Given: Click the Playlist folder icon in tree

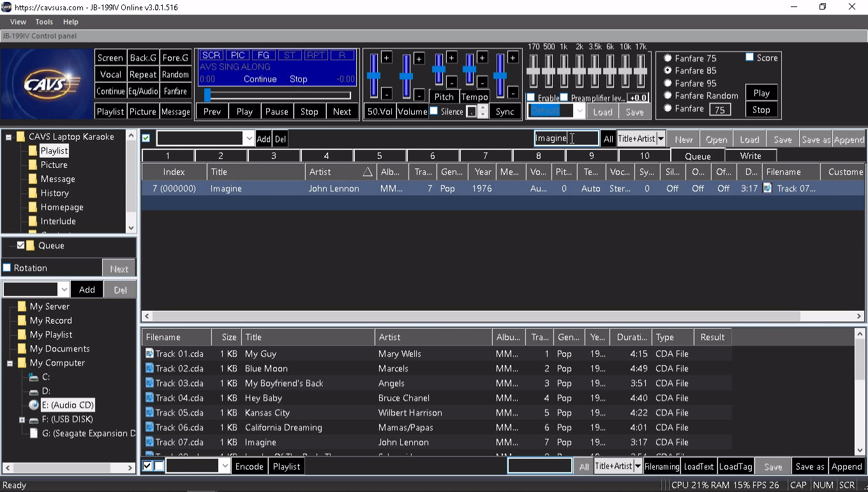Looking at the screenshot, I should click(x=33, y=151).
